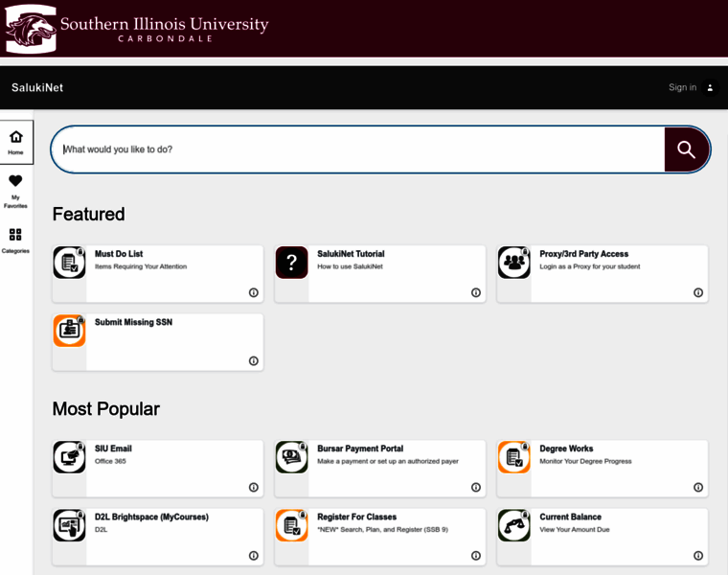Click the Sign in link
Viewport: 728px width, 575px height.
click(682, 87)
